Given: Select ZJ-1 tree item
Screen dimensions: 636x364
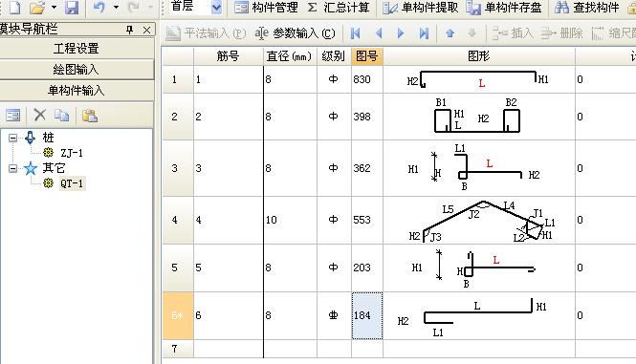Looking at the screenshot, I should [x=72, y=153].
